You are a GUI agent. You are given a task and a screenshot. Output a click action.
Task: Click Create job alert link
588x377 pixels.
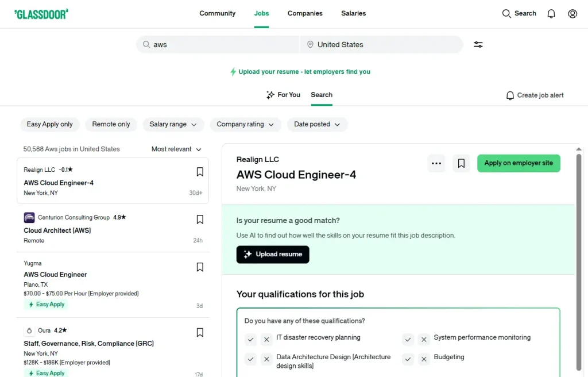pos(535,95)
